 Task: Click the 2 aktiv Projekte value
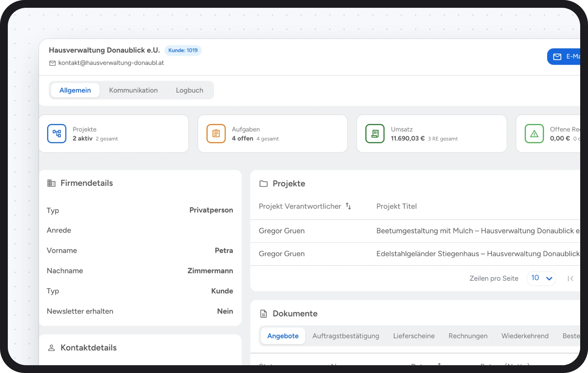coord(83,138)
